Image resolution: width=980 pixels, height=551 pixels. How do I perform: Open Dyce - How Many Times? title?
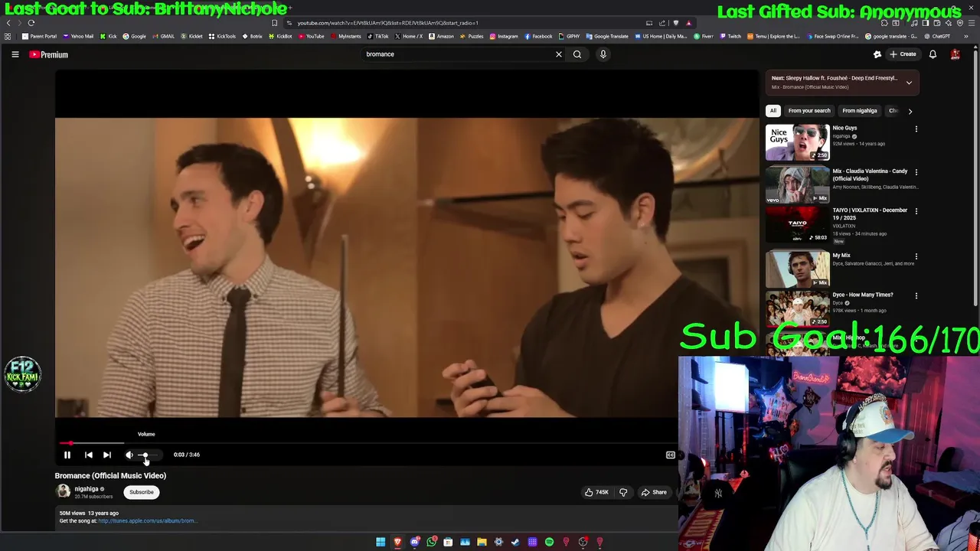pyautogui.click(x=863, y=295)
